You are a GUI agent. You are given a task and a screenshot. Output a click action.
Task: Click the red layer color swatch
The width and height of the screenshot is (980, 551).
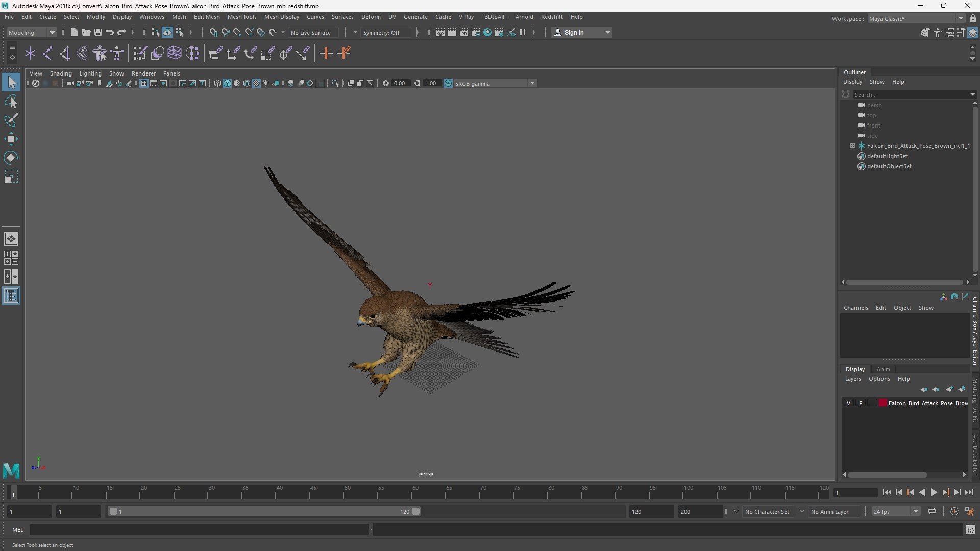tap(883, 403)
